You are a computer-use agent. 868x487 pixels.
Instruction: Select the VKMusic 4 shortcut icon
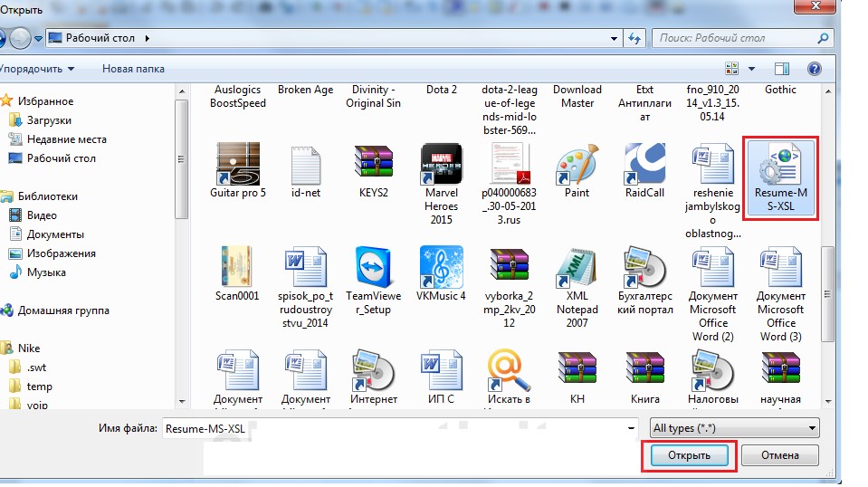(x=441, y=267)
